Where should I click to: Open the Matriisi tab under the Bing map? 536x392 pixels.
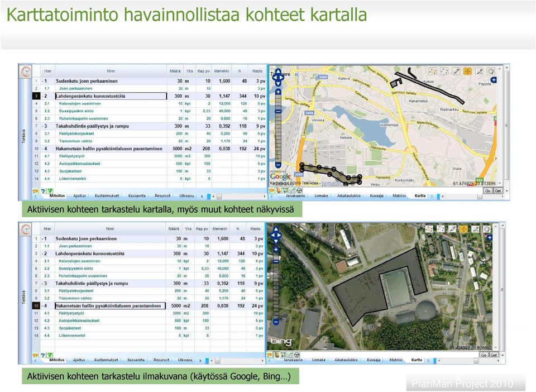pos(396,360)
